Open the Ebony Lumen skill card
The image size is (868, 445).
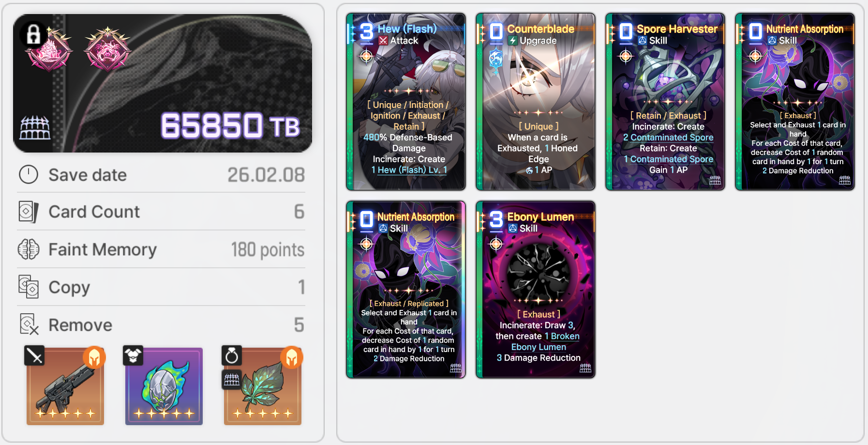[536, 290]
